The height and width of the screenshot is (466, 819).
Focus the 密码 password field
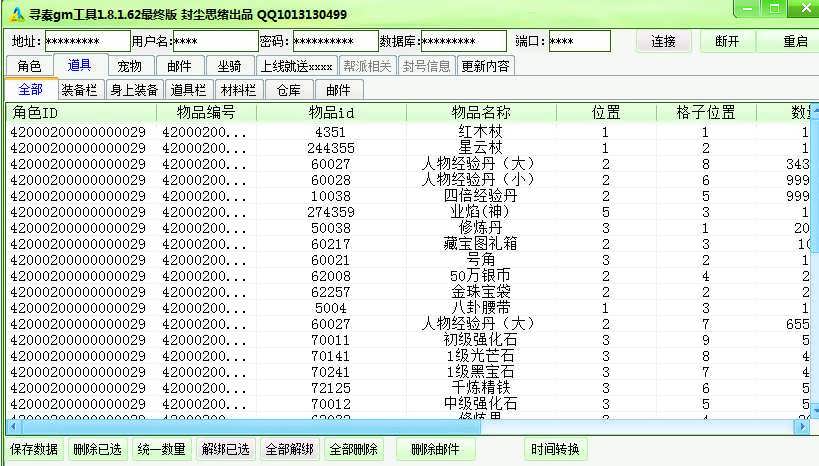pos(333,42)
